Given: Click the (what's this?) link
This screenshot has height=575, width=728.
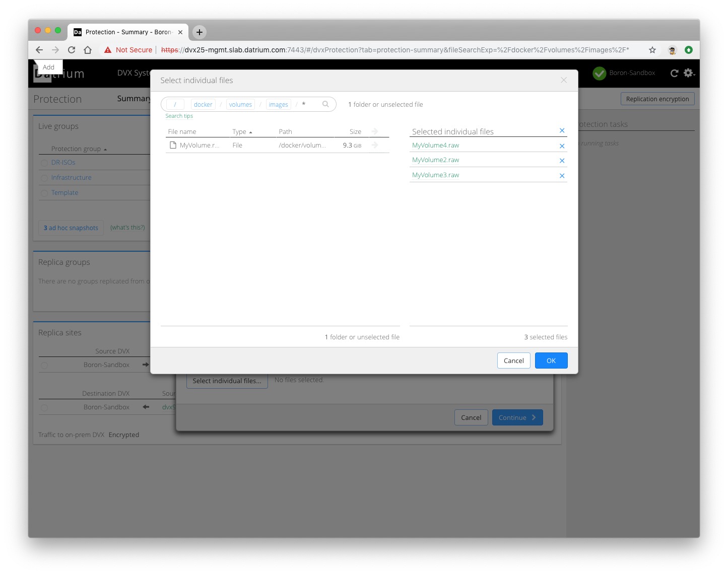Looking at the screenshot, I should point(127,228).
